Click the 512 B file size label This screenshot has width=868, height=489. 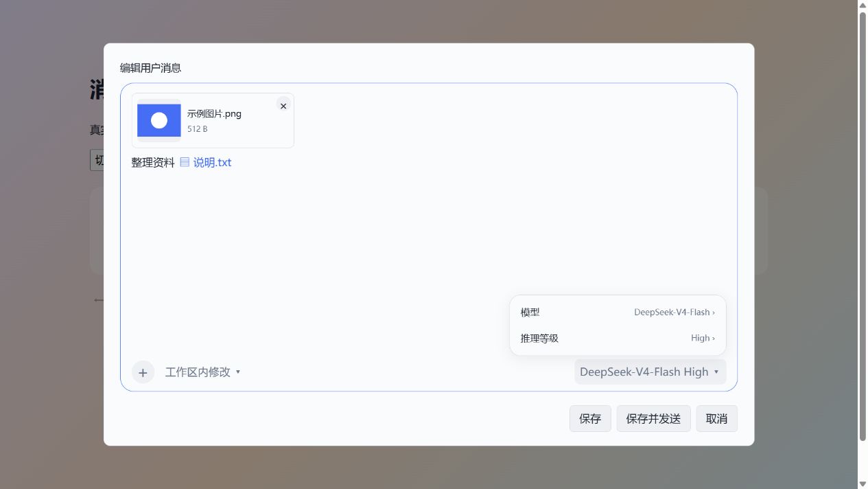(x=197, y=129)
